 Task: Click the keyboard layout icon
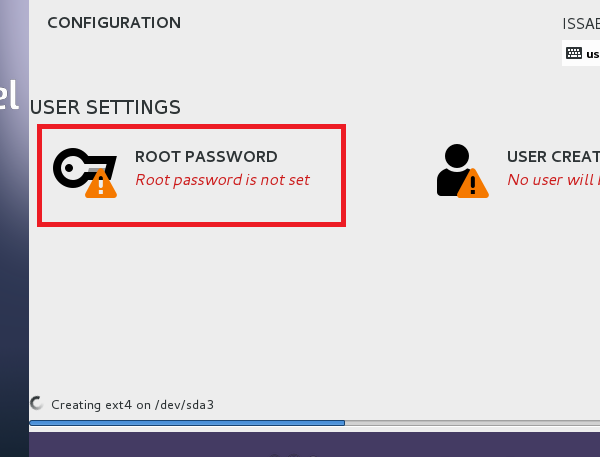pos(574,54)
